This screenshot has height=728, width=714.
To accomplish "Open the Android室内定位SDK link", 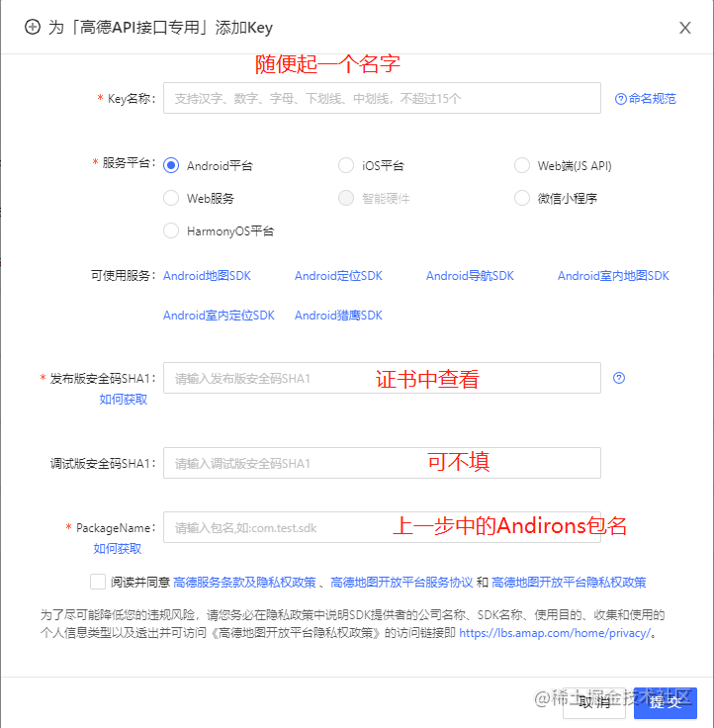I will point(219,316).
